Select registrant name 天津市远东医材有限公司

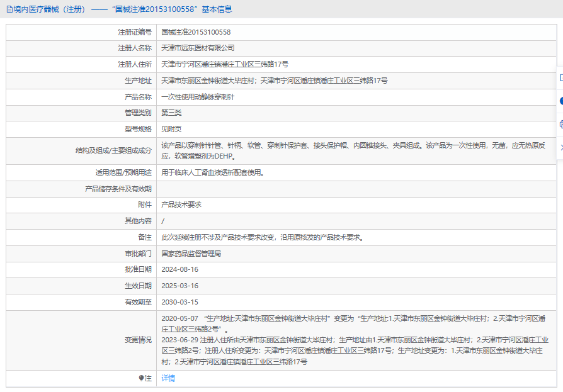pyautogui.click(x=198, y=48)
